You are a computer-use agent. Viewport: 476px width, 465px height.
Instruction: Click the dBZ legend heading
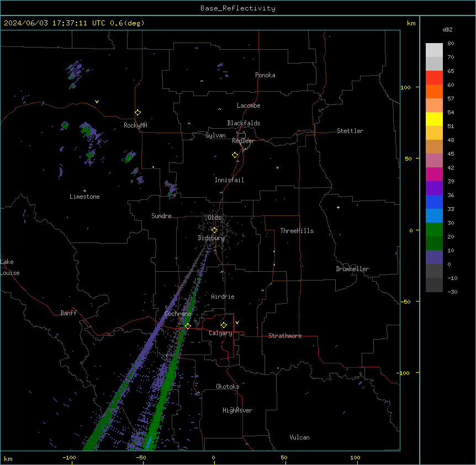pos(447,30)
